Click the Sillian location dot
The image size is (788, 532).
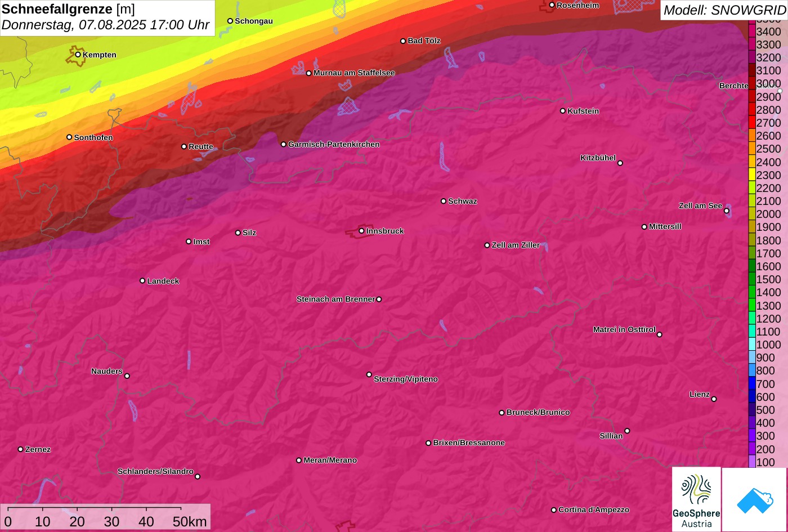point(627,431)
